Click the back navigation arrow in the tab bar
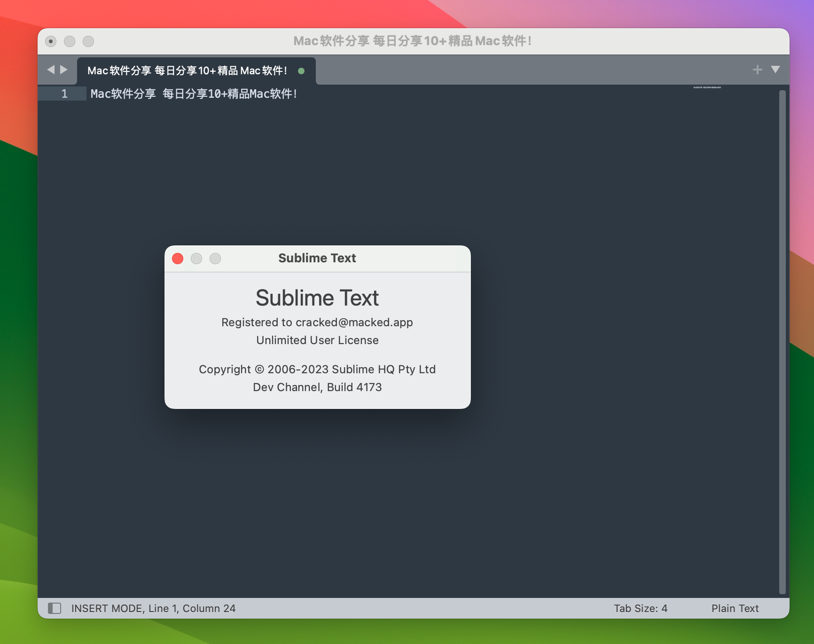 (x=51, y=69)
